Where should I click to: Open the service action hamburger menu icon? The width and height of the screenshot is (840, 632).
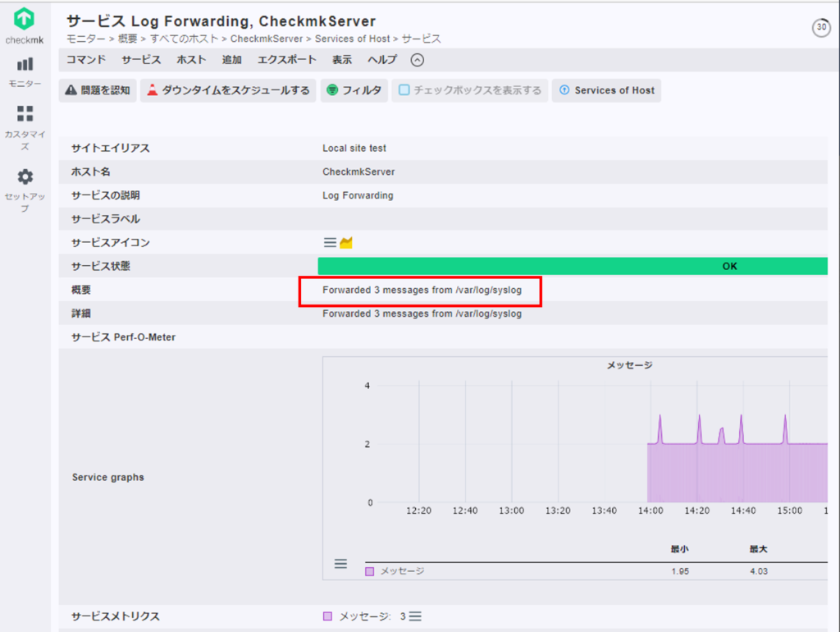tap(330, 243)
